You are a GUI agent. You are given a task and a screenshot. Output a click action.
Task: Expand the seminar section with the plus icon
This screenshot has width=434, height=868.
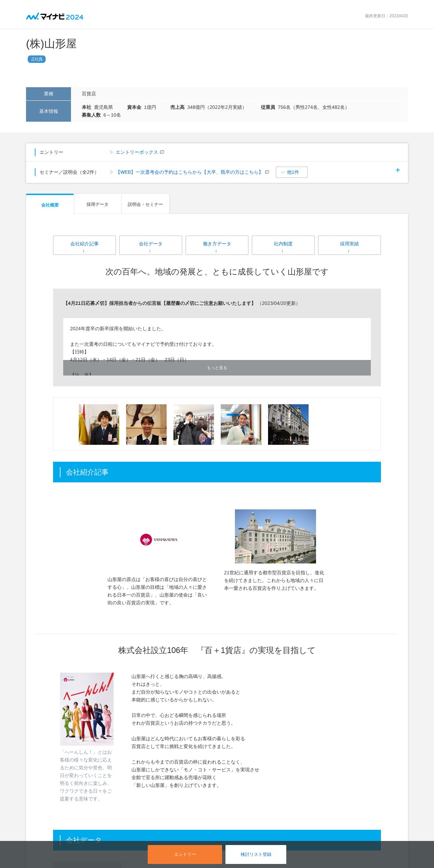pyautogui.click(x=398, y=170)
